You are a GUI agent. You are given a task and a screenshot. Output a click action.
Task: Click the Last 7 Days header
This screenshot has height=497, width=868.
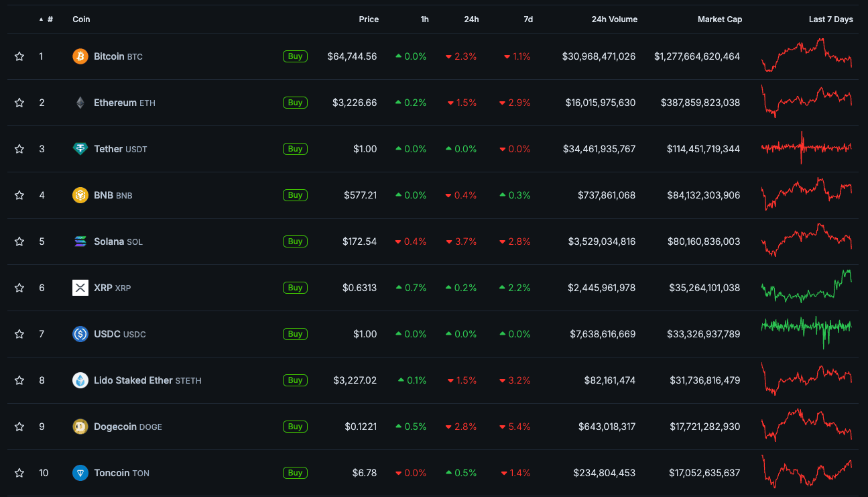831,19
